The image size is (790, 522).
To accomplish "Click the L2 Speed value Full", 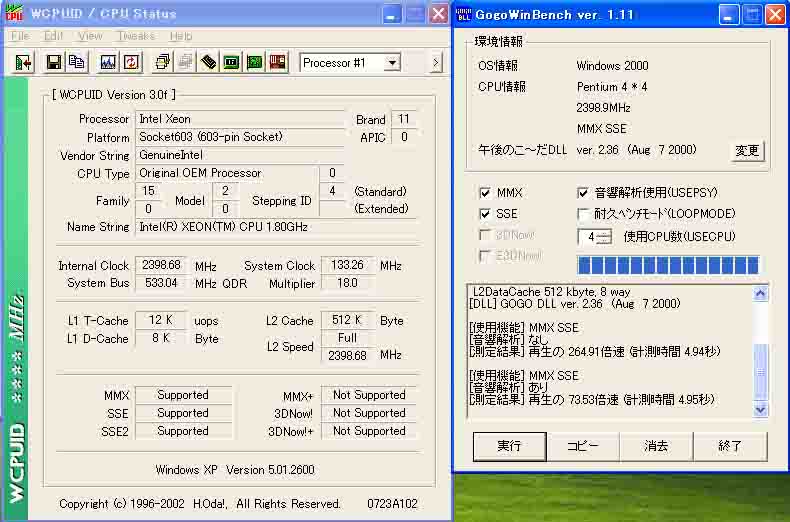I will click(347, 338).
